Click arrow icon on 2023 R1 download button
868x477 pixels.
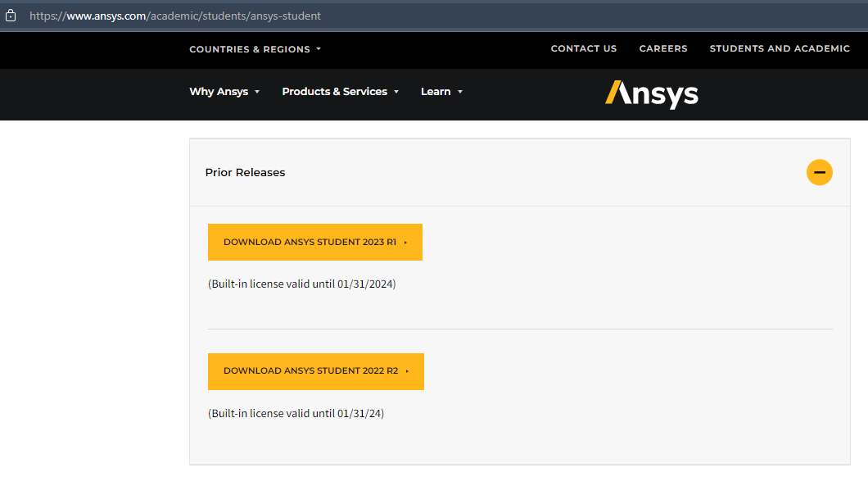pyautogui.click(x=406, y=243)
